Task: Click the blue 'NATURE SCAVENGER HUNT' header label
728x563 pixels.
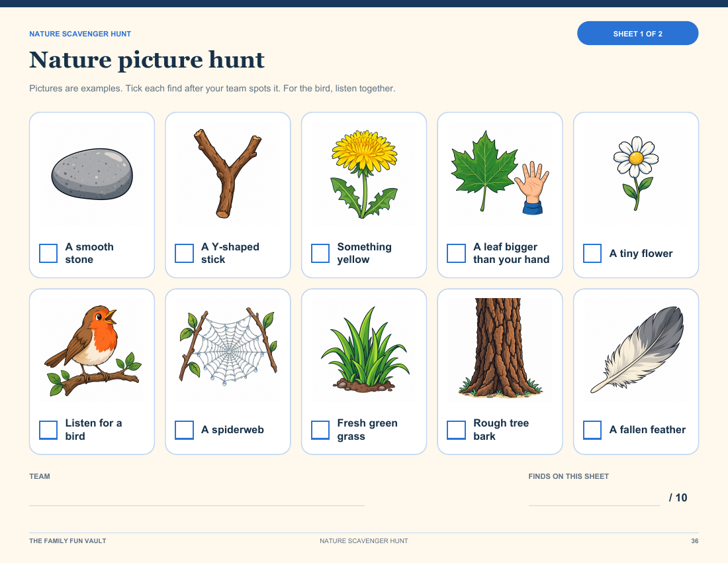Action: [80, 34]
